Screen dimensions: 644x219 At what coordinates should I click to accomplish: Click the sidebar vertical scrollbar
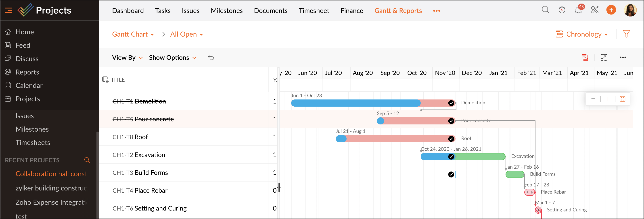[98, 175]
